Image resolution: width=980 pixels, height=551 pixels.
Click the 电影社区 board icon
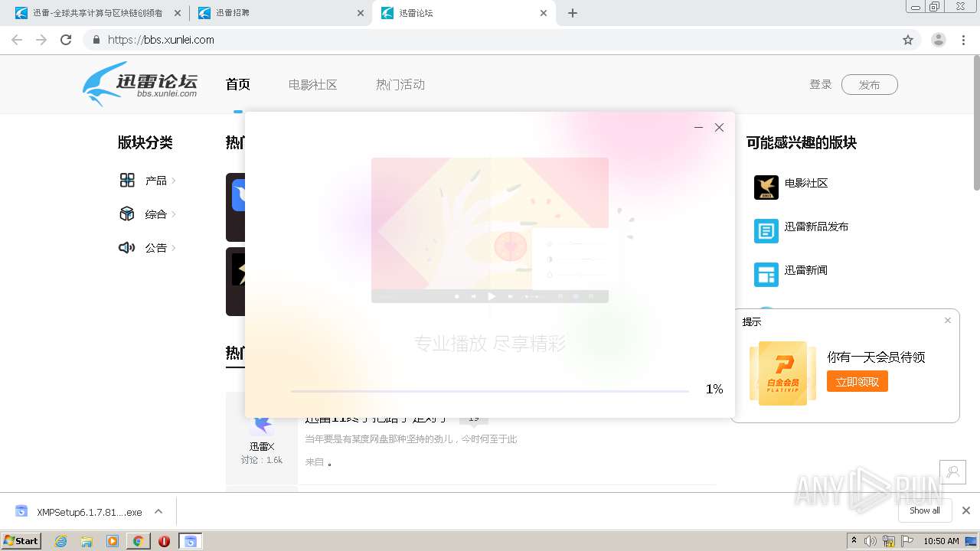[766, 187]
